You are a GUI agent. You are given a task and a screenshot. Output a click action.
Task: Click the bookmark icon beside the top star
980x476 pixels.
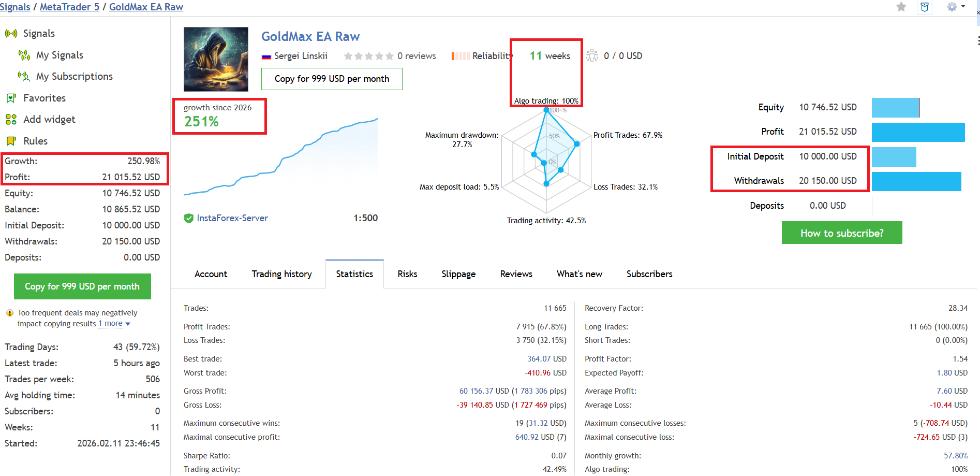pyautogui.click(x=925, y=7)
